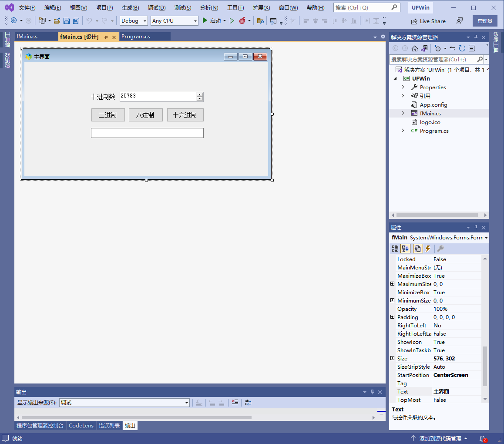The image size is (504, 444).
Task: Click Start Without Debugging outline play icon
Action: (x=232, y=21)
